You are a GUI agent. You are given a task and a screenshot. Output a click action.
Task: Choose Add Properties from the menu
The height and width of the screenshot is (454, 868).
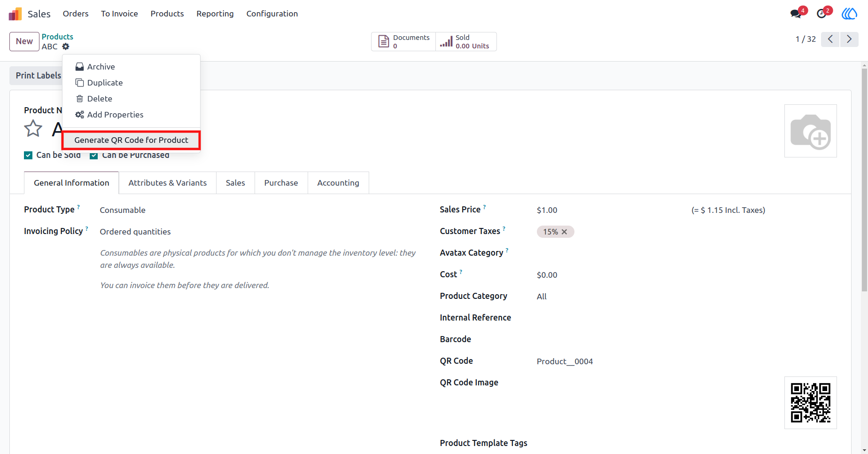tap(132, 115)
